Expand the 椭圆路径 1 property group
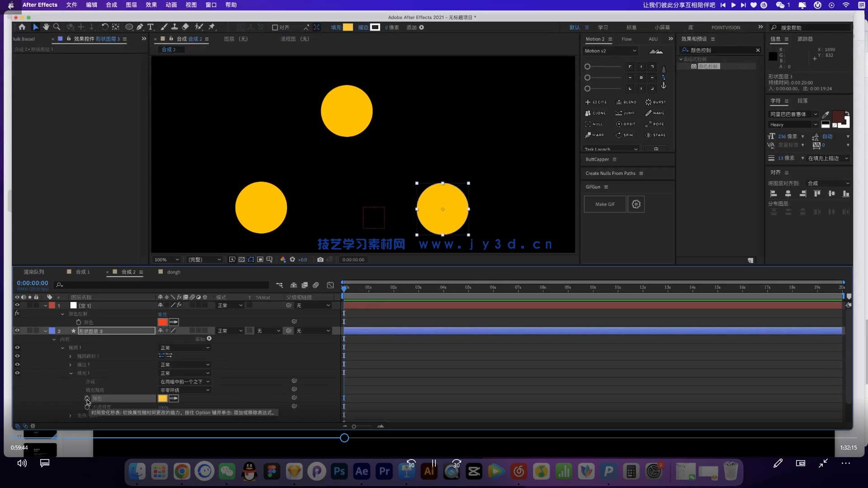868x488 pixels. 70,356
